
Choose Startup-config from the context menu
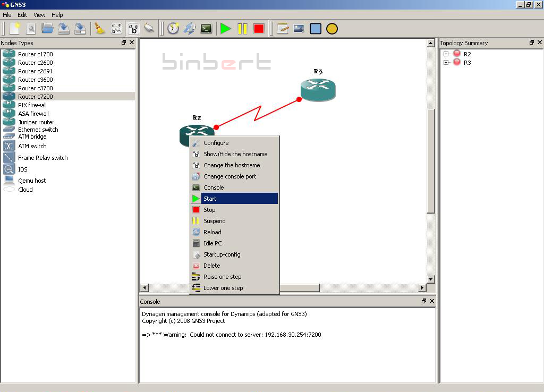click(234, 254)
